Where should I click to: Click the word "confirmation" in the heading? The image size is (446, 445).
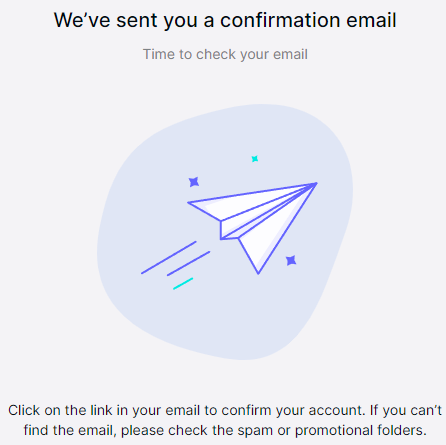coord(281,20)
